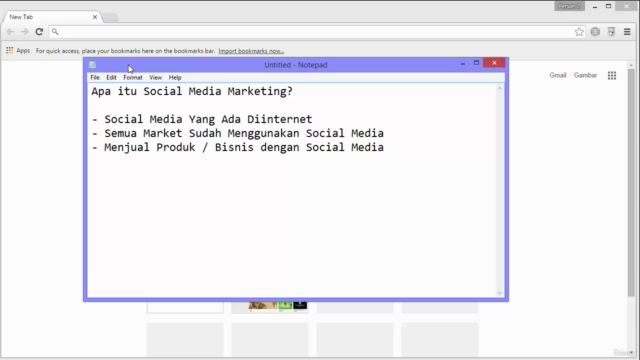Click the Notepad scrollbar up arrow
Viewport: 640px width, 360px height.
[x=500, y=88]
